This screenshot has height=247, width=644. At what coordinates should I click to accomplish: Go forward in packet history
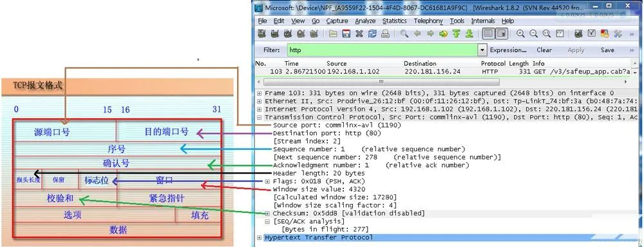(x=430, y=34)
